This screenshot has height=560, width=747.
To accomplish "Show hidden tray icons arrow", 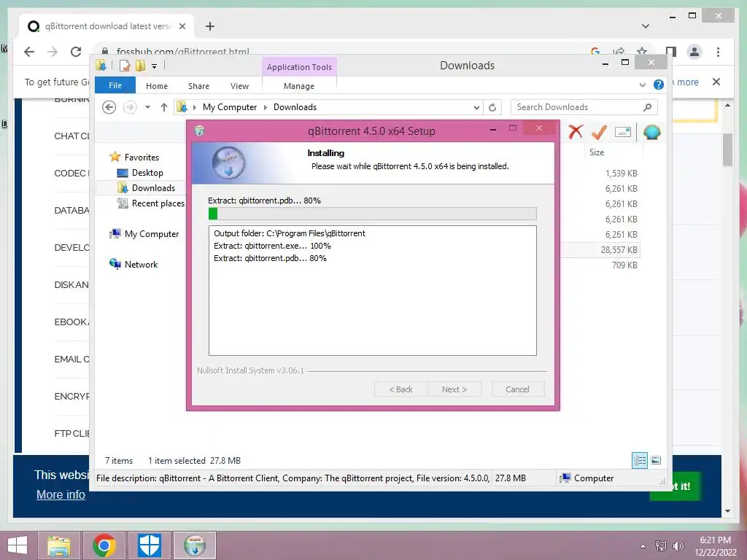I will [643, 546].
